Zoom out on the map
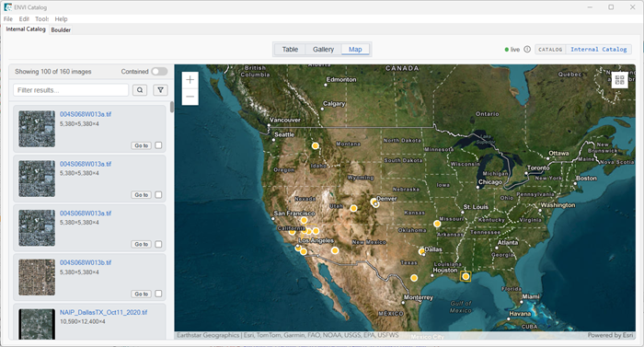This screenshot has width=644, height=347. 190,97
